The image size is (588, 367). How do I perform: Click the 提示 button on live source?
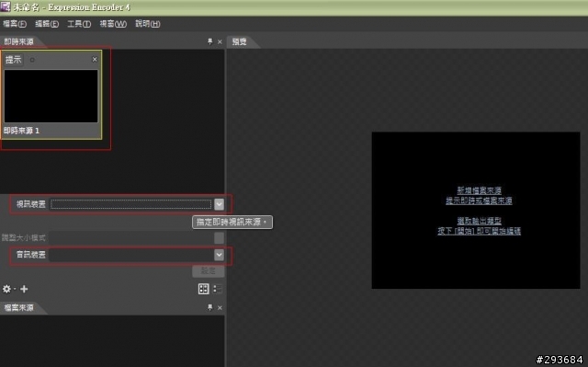point(14,60)
